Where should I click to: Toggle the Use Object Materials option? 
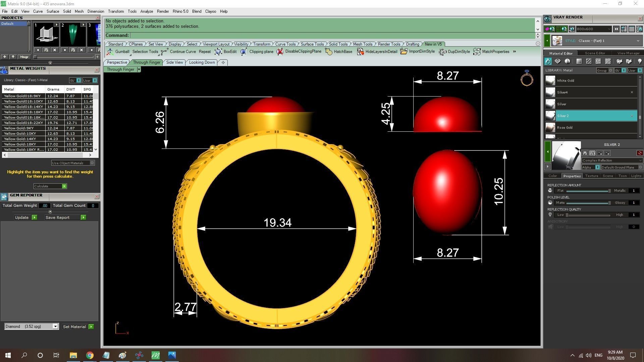tap(92, 163)
